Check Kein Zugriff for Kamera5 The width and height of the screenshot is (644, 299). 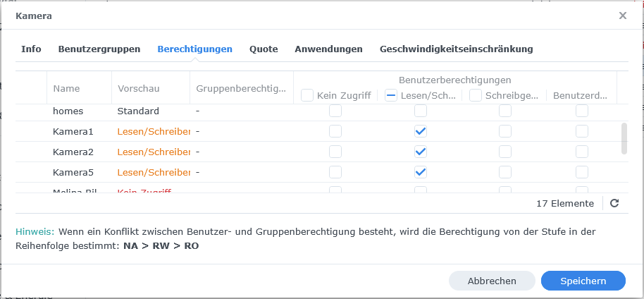335,172
